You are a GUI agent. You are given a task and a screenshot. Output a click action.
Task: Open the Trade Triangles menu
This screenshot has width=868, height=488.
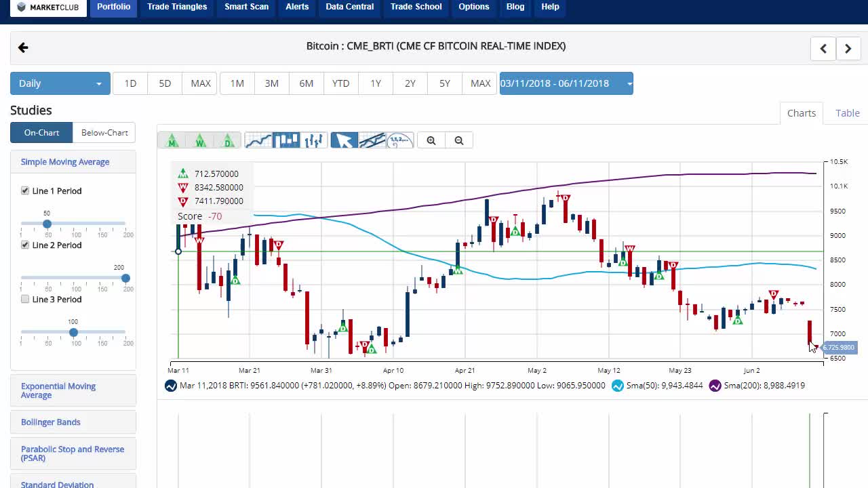[177, 7]
